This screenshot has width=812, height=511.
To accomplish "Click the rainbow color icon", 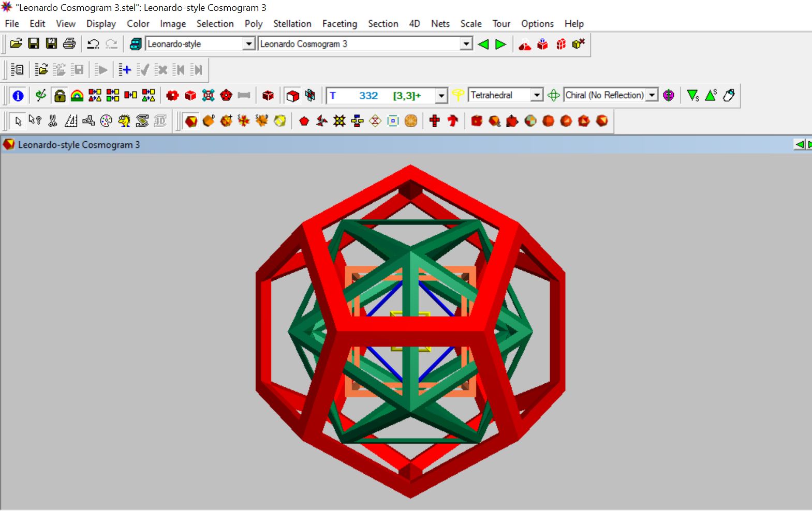I will click(77, 96).
